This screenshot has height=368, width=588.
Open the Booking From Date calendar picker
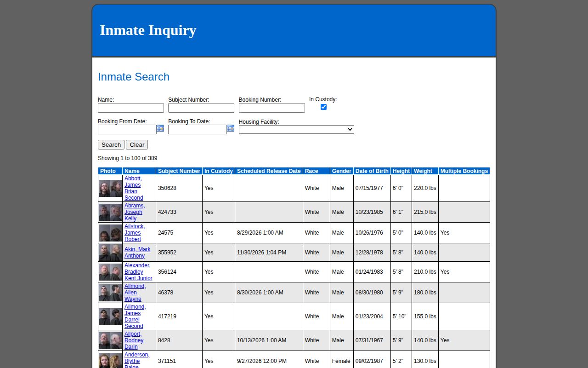(x=160, y=128)
